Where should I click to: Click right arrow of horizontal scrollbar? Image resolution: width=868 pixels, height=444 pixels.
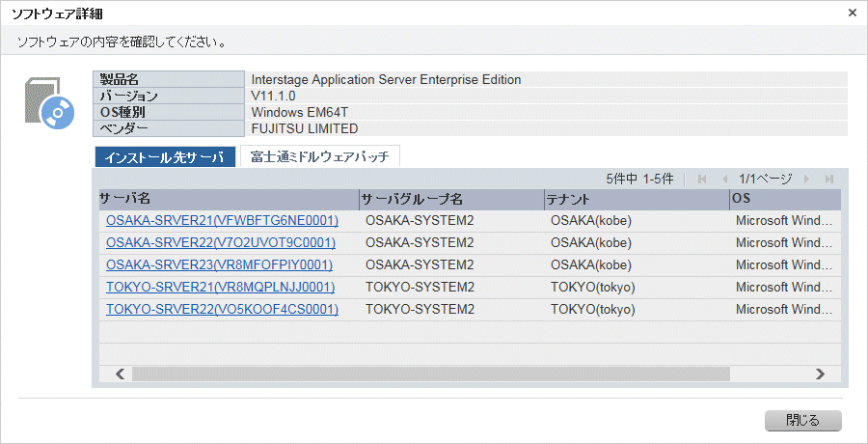coord(821,374)
